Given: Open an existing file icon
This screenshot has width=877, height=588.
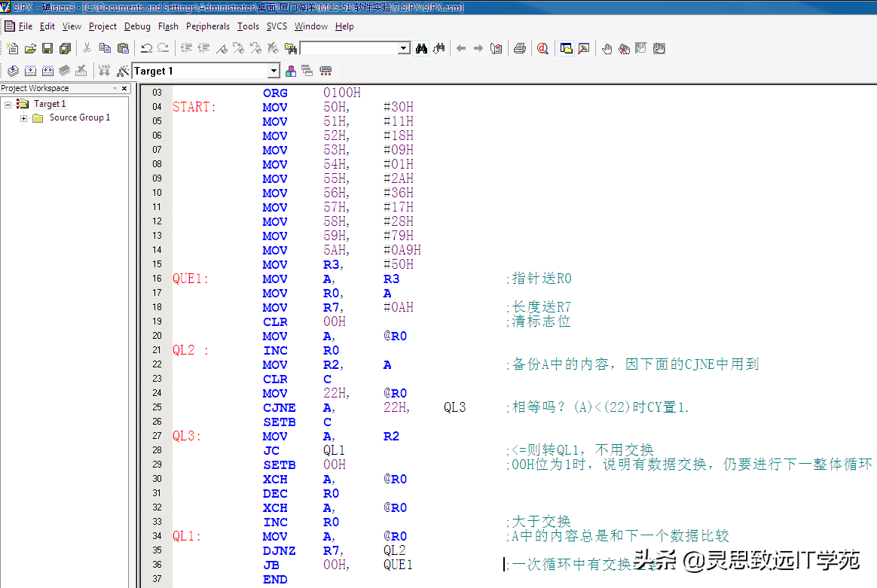Looking at the screenshot, I should tap(30, 49).
